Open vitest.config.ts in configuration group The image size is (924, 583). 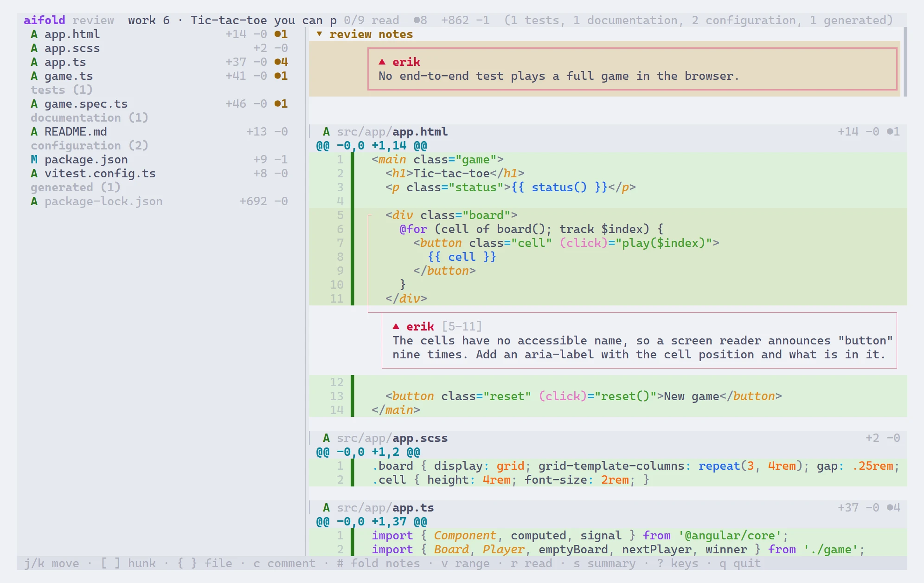[x=159, y=174]
